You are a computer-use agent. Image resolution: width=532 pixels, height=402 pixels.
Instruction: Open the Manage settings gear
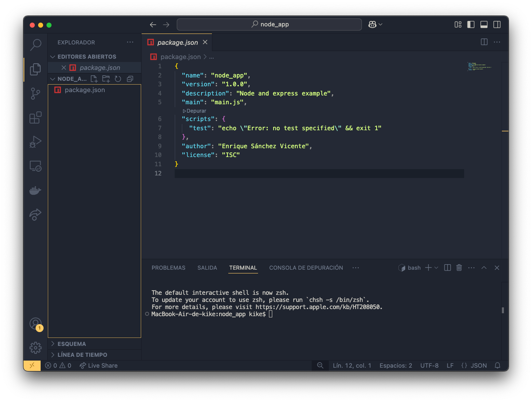pos(36,348)
